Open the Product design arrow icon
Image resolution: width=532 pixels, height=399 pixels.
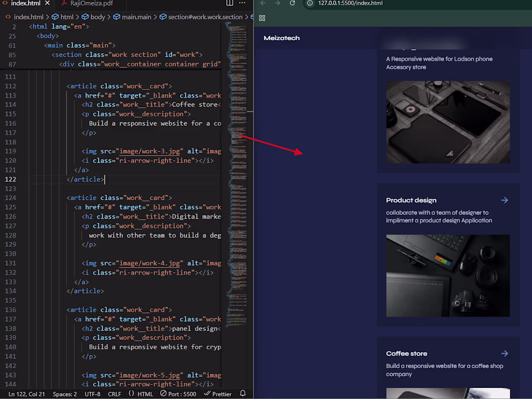tap(504, 200)
